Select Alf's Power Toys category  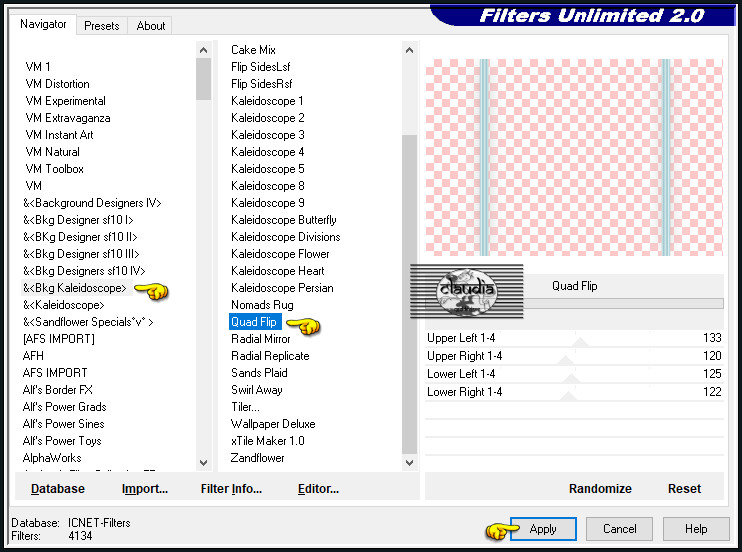(x=62, y=441)
